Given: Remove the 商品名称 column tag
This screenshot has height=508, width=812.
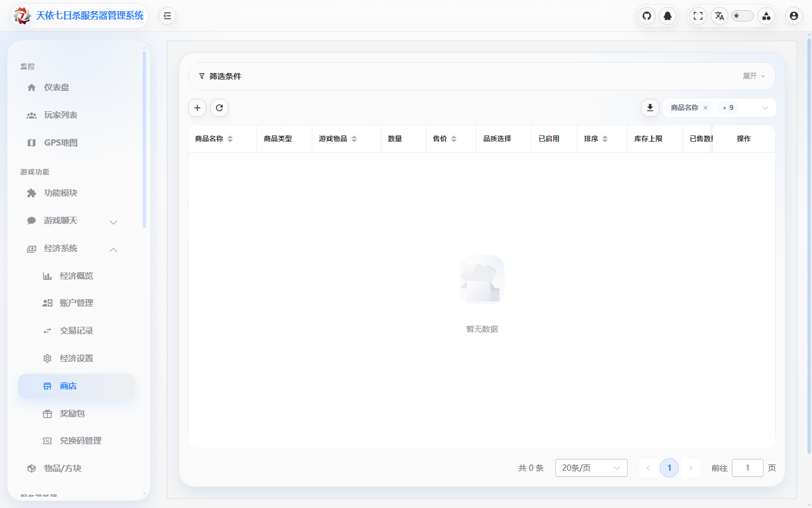Looking at the screenshot, I should point(705,108).
